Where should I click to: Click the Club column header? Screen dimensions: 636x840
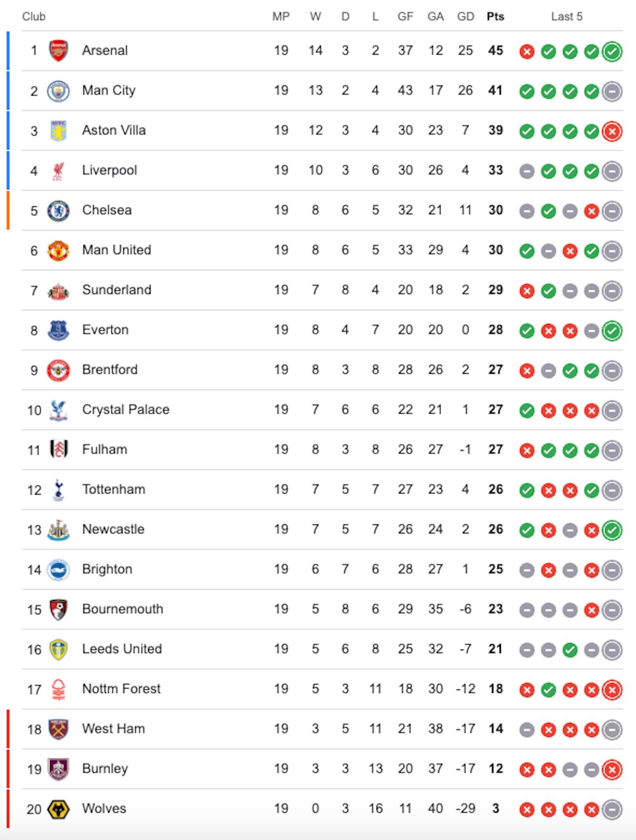pos(34,16)
